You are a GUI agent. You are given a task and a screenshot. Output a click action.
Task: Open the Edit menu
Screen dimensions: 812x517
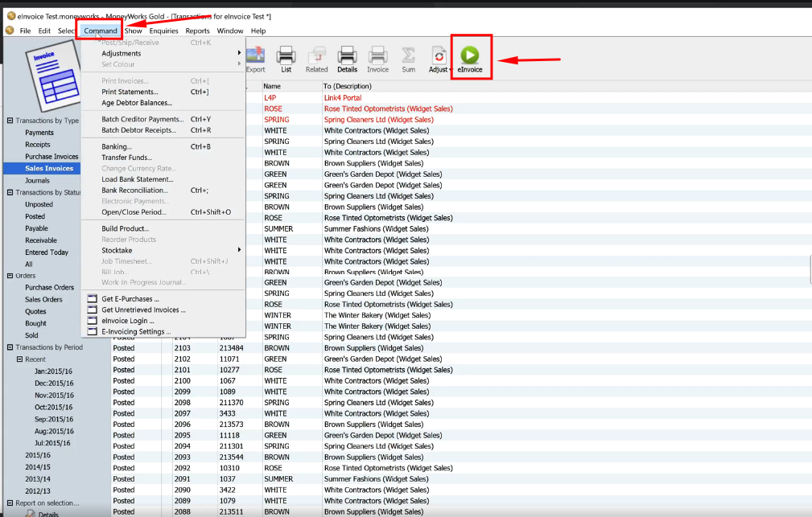pos(44,31)
